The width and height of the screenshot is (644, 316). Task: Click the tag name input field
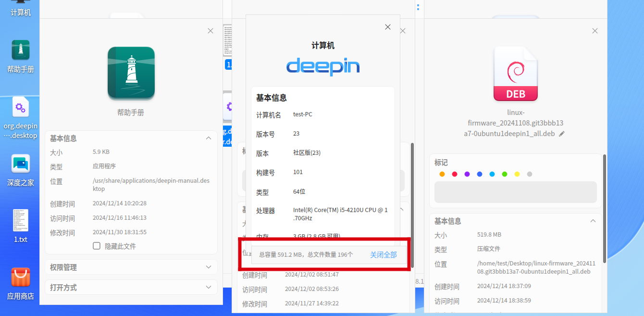515,192
